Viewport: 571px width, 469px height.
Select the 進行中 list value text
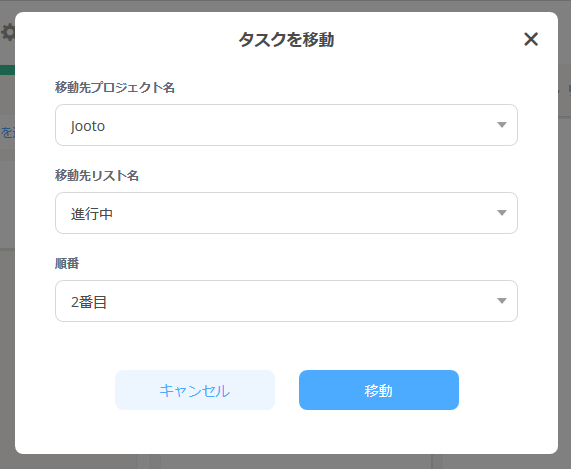[x=92, y=214]
